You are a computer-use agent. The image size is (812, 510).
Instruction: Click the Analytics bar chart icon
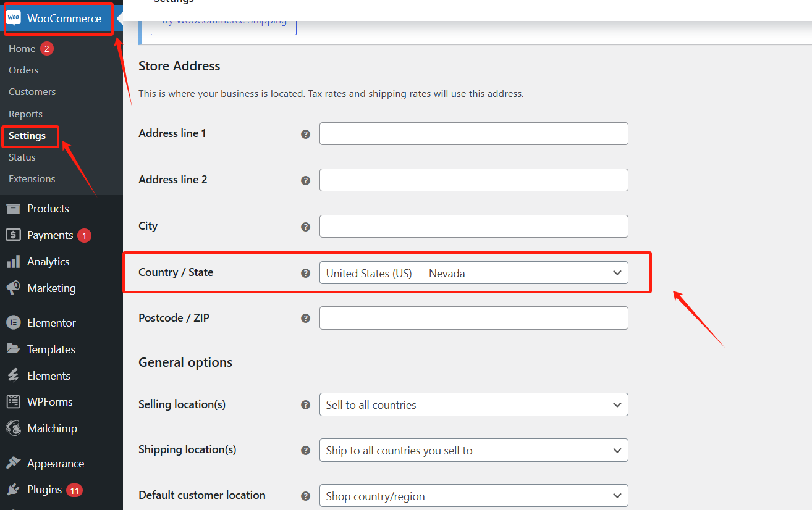(x=13, y=262)
